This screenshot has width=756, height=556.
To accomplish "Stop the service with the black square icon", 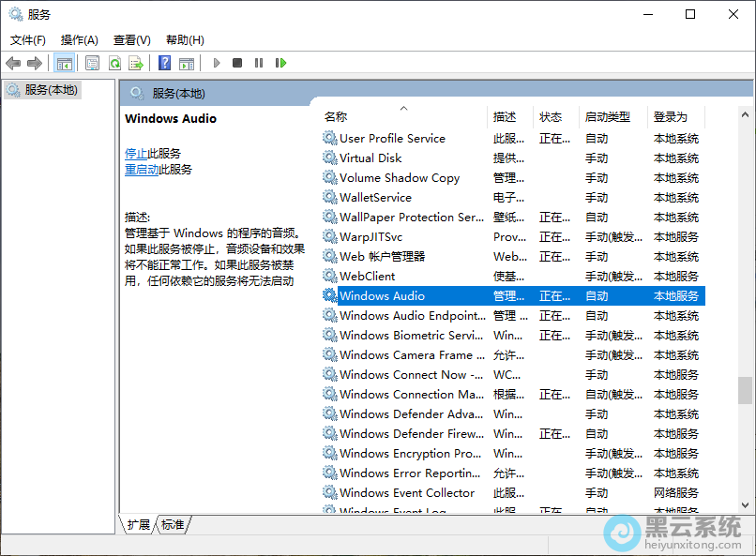I will pos(237,63).
